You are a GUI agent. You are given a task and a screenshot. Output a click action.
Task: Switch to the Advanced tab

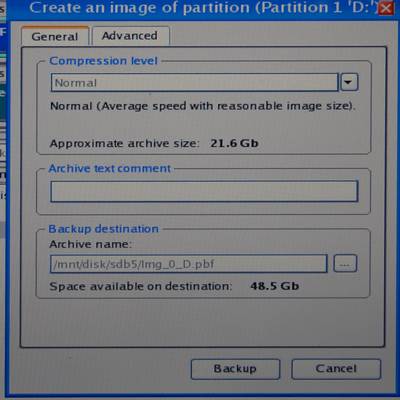[130, 36]
